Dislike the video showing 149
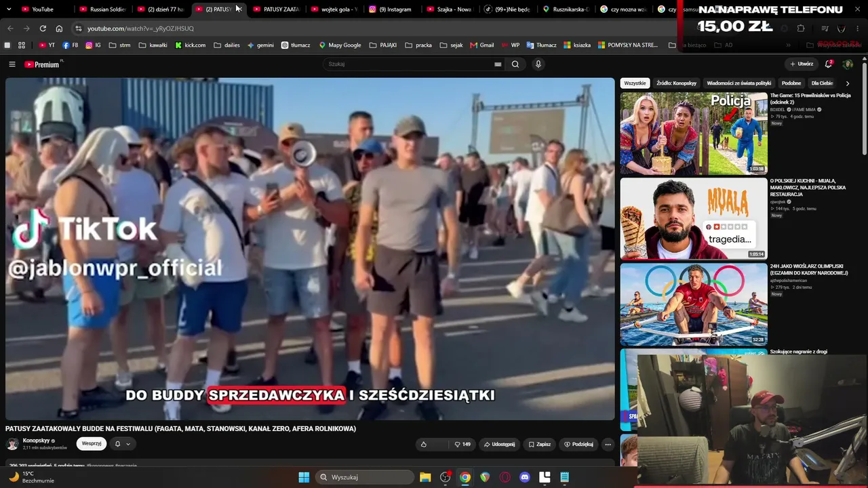The height and width of the screenshot is (488, 868). (x=462, y=445)
